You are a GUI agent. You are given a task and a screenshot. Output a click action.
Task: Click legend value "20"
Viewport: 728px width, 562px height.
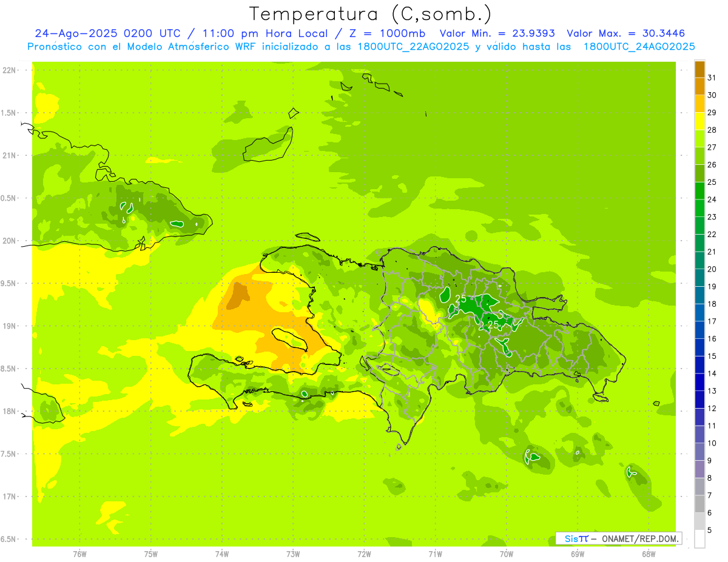[712, 269]
